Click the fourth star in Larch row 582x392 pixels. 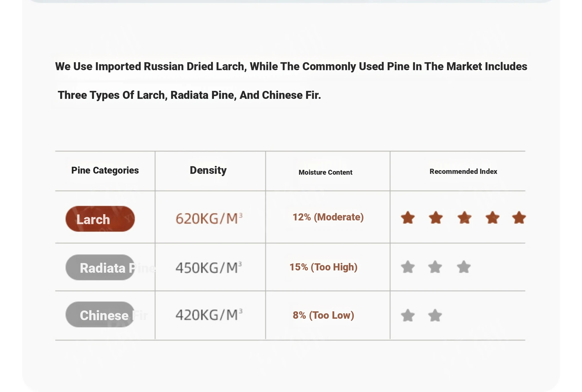492,218
